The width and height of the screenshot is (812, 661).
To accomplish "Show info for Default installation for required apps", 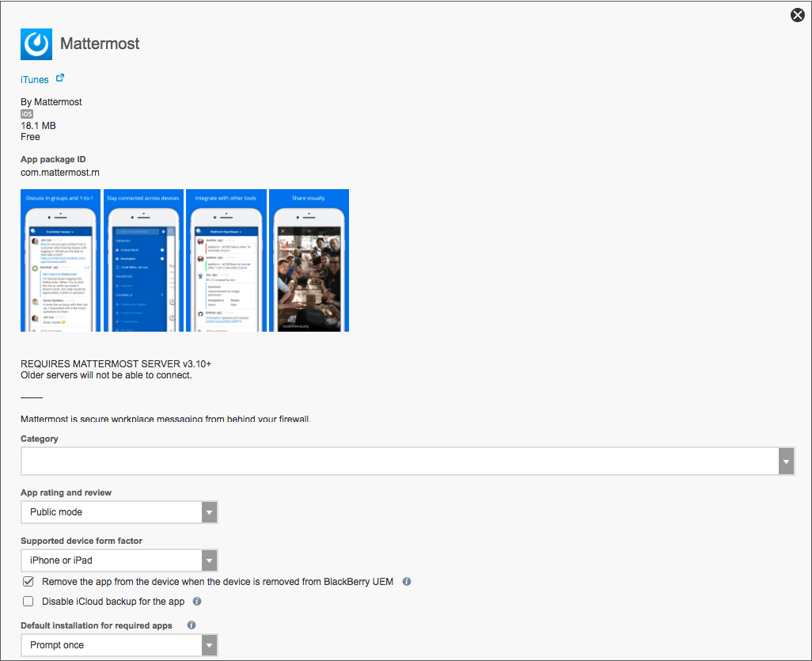I will point(192,625).
